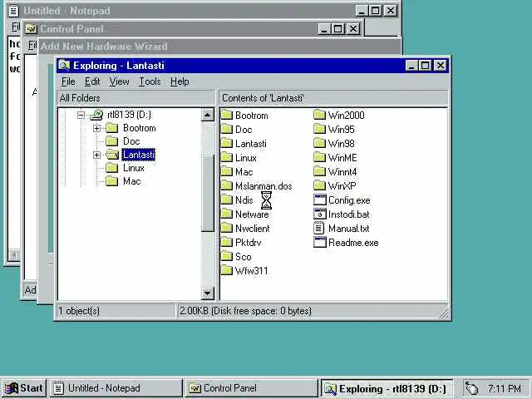Select the highlighted Lantasti tree label
The width and height of the screenshot is (532, 399).
pyautogui.click(x=139, y=155)
